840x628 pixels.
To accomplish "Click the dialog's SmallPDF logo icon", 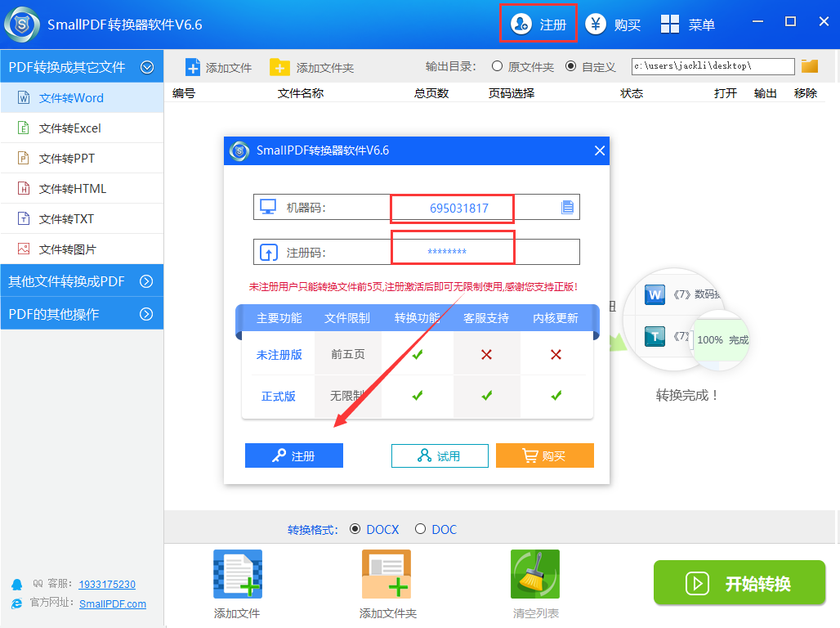I will point(239,150).
